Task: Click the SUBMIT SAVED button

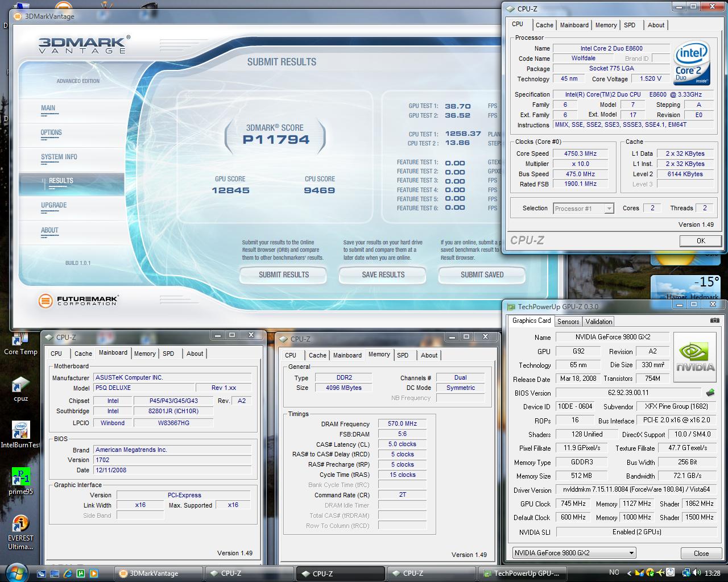Action: (482, 275)
